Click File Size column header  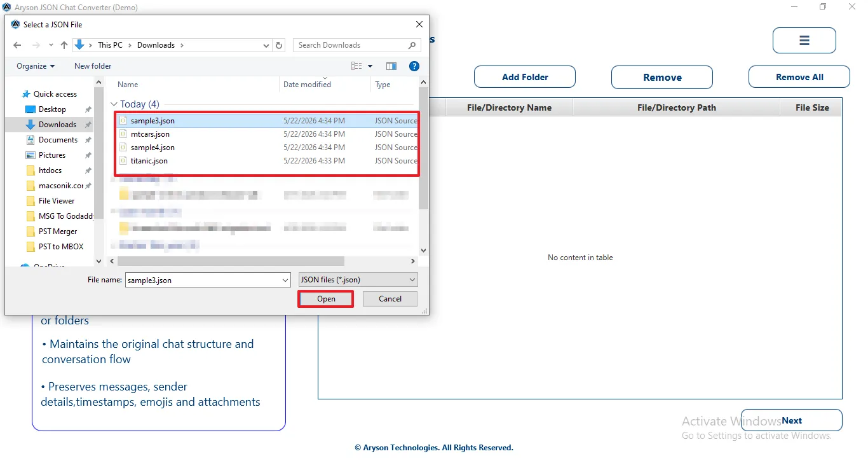tap(811, 107)
